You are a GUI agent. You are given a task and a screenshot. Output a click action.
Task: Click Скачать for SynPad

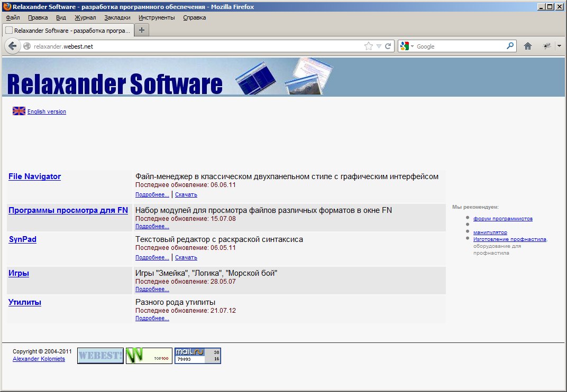(x=186, y=257)
